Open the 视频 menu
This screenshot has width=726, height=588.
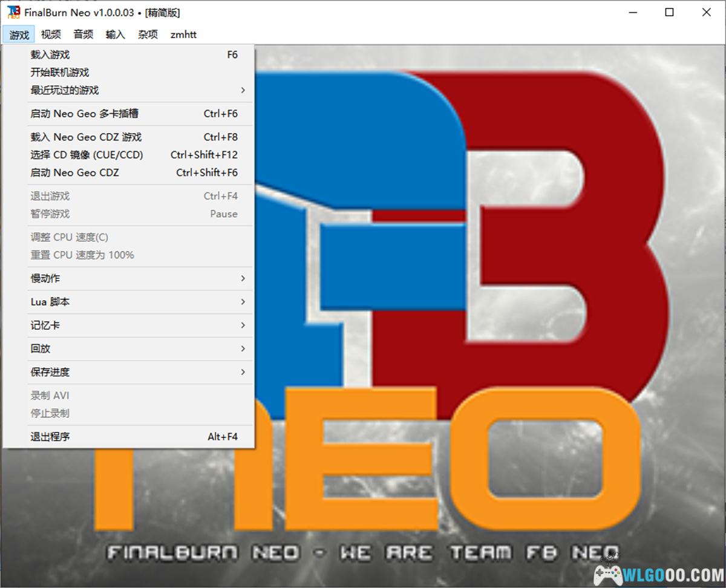click(51, 34)
